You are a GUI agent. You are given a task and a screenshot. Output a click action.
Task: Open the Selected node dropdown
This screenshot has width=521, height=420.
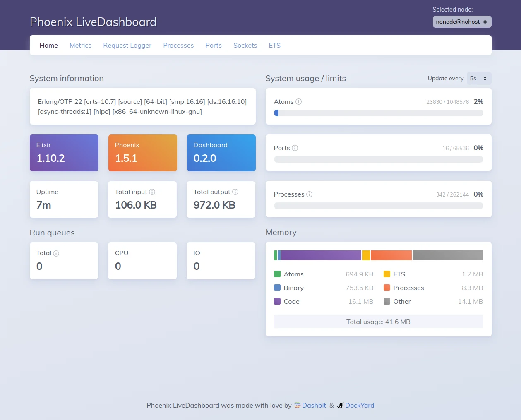click(x=462, y=22)
